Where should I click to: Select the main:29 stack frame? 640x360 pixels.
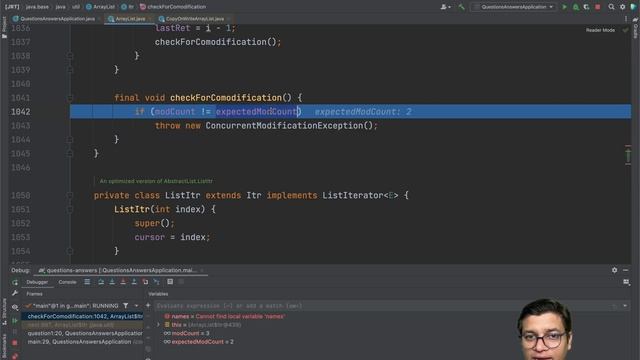pos(82,342)
